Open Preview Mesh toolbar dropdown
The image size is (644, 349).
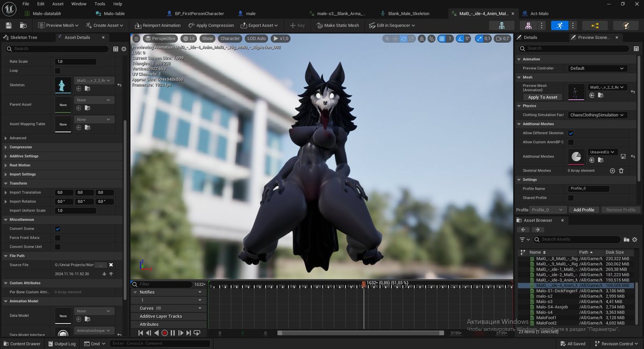[58, 25]
